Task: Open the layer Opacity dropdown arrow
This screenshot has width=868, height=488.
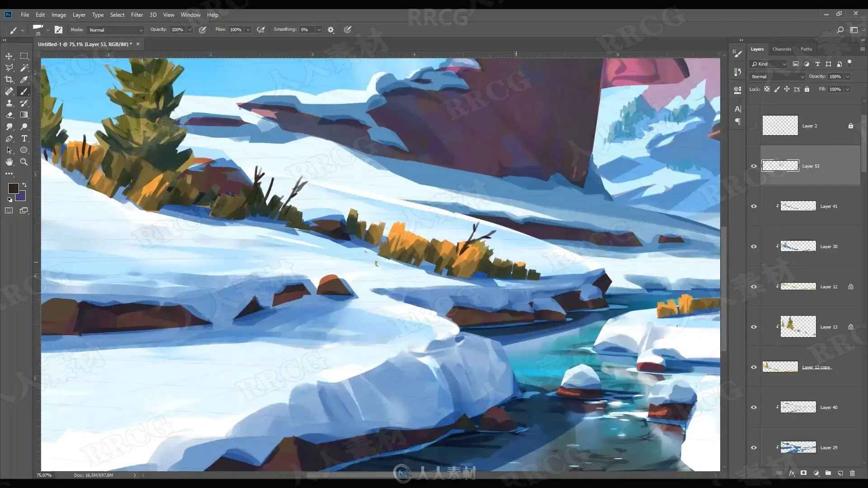Action: (x=848, y=76)
